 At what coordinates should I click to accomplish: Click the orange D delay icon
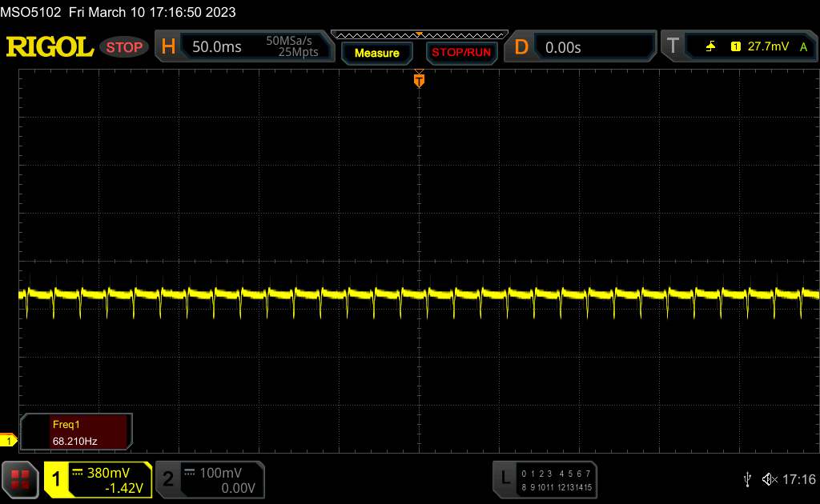pyautogui.click(x=521, y=47)
